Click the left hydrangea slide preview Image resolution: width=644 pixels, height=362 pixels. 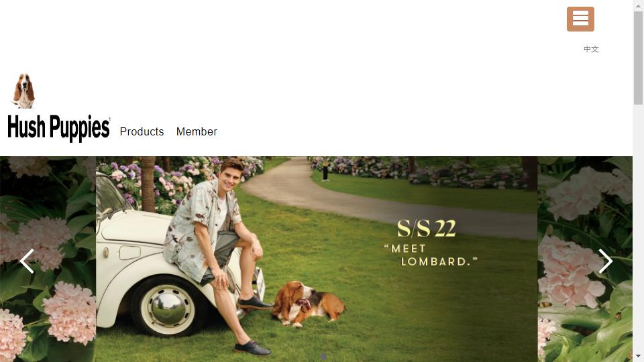click(x=48, y=259)
